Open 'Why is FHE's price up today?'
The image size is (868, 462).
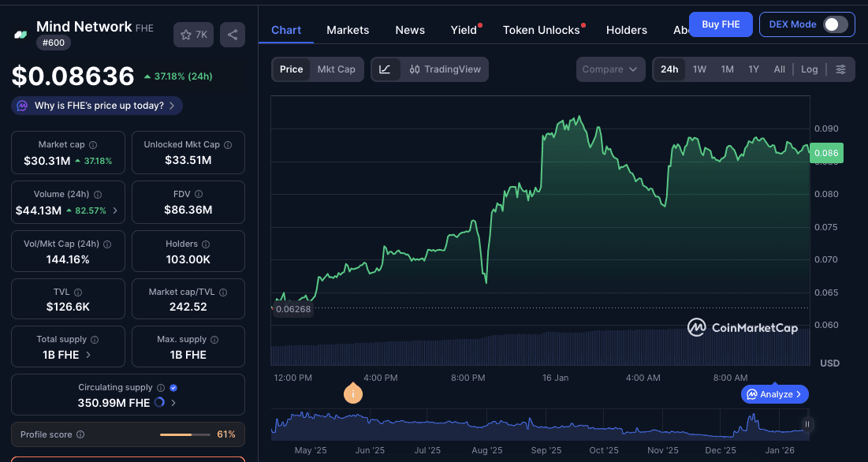pos(97,106)
